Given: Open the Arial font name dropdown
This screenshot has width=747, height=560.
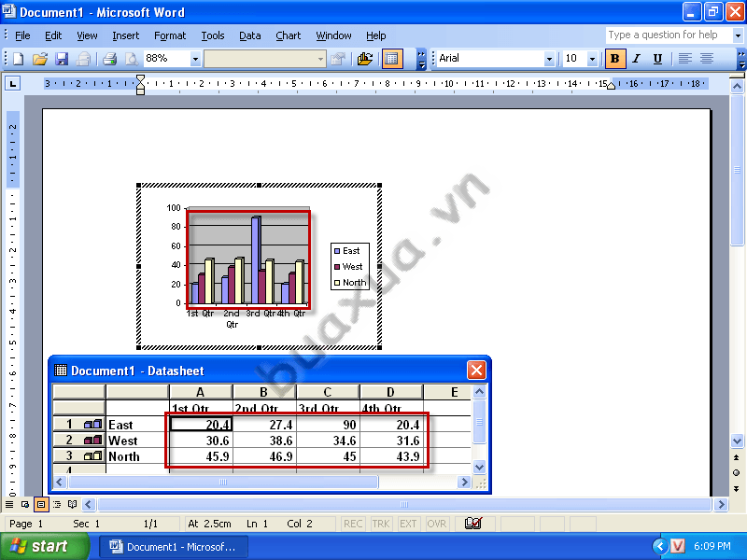Looking at the screenshot, I should pyautogui.click(x=549, y=59).
